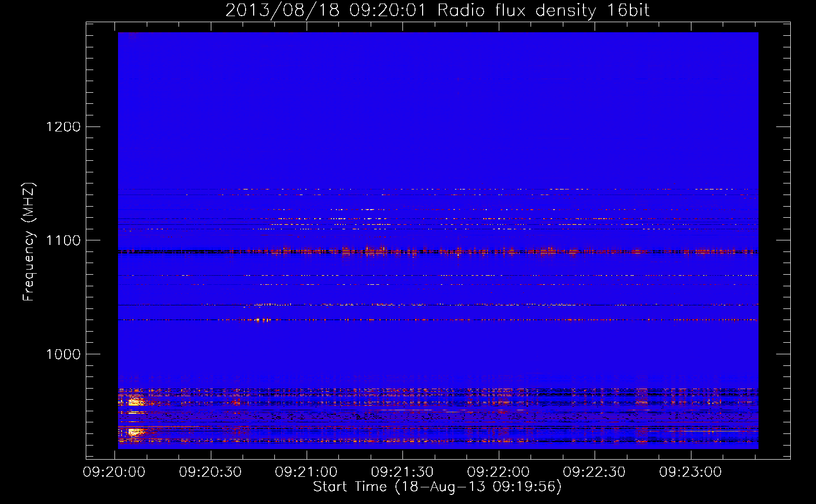Image resolution: width=816 pixels, height=504 pixels.
Task: Select the 1100 frequency tick label
Action: click(x=63, y=240)
